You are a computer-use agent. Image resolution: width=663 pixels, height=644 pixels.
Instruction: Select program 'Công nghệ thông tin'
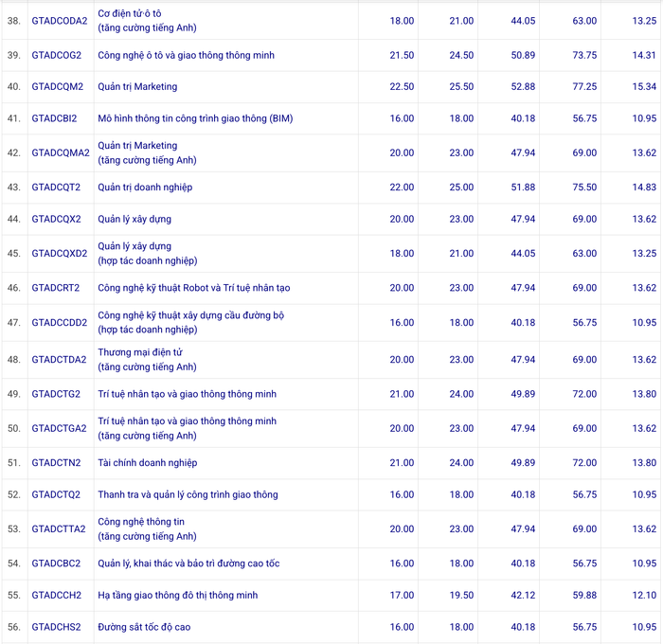point(141,522)
